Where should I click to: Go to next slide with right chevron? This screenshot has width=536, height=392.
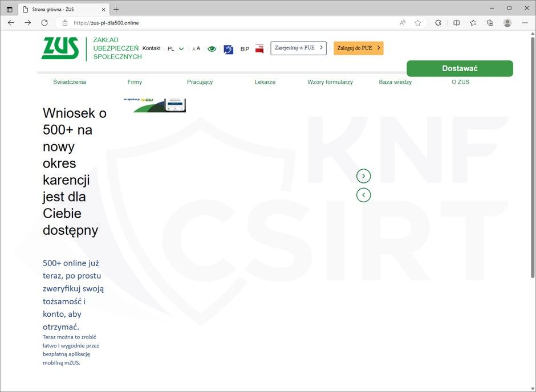point(363,176)
